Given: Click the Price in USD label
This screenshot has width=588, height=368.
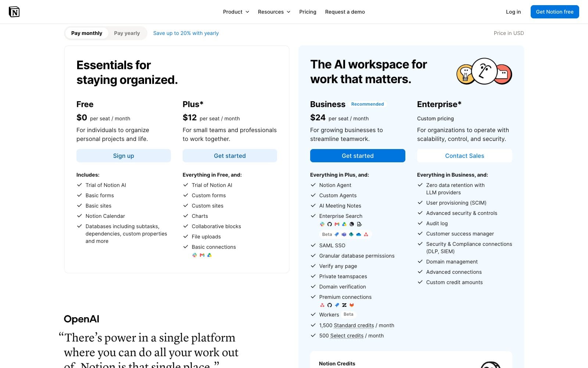Looking at the screenshot, I should 509,33.
